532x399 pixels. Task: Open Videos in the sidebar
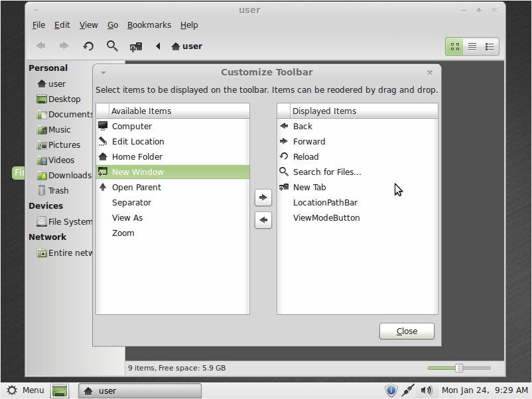coord(56,160)
